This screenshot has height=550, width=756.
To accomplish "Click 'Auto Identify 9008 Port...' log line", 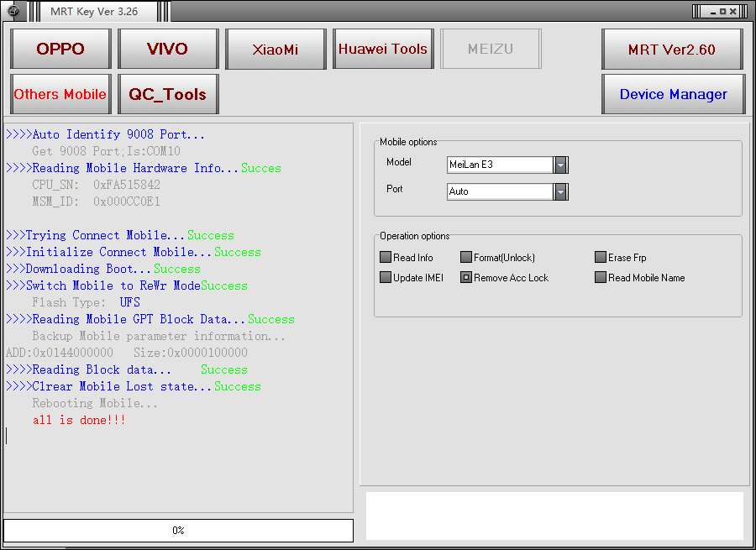I will (106, 134).
